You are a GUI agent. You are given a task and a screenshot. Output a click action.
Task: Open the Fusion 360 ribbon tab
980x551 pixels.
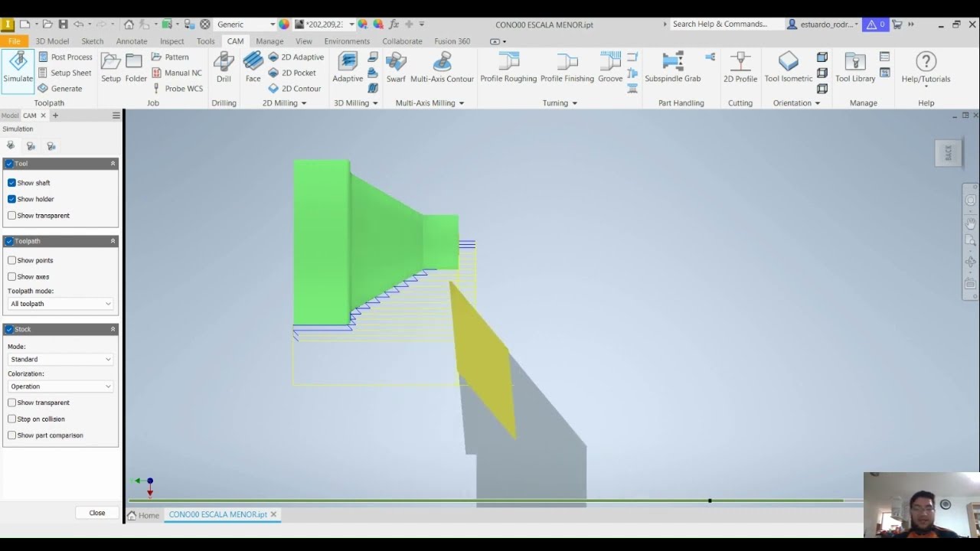tap(452, 41)
